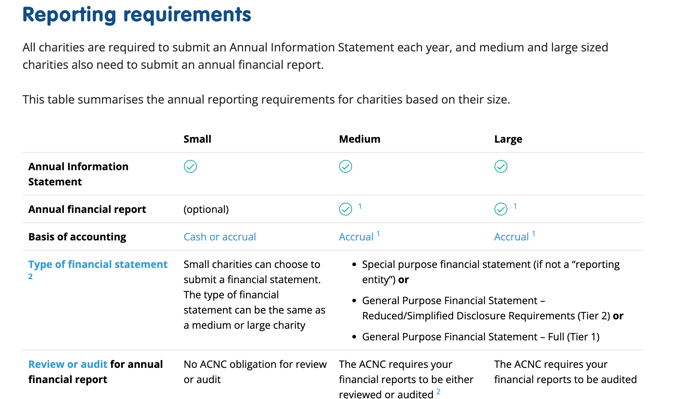Open the Large column 'Accrual' link
The height and width of the screenshot is (399, 688).
[511, 237]
